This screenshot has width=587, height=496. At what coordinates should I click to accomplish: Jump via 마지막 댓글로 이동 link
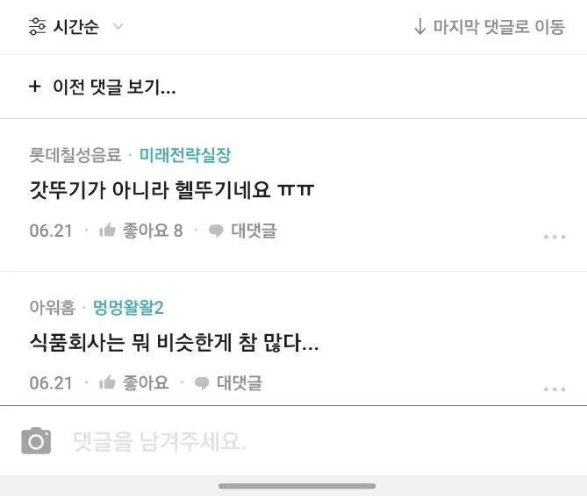coord(499,27)
